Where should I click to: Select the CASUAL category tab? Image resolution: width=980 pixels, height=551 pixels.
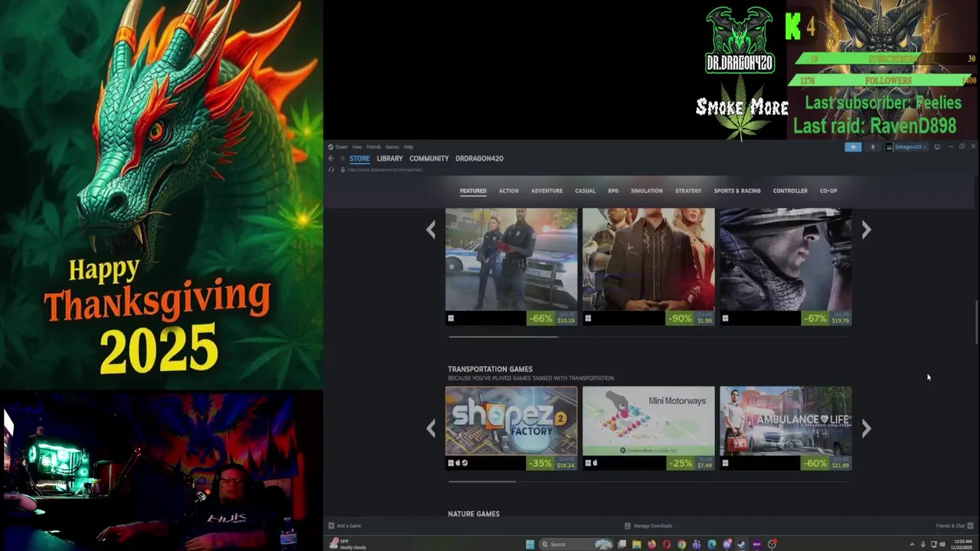(x=585, y=191)
